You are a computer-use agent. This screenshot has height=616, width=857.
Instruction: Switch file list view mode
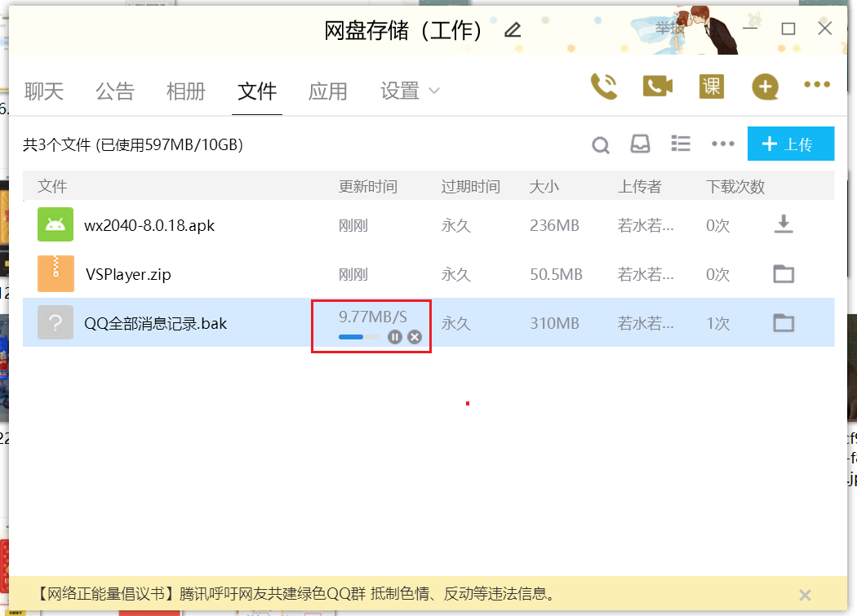tap(681, 144)
